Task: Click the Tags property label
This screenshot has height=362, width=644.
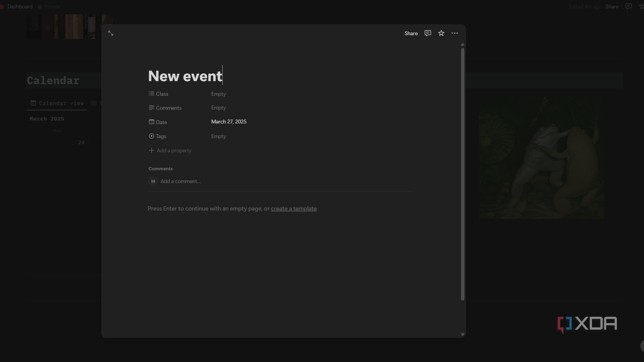Action: tap(157, 136)
